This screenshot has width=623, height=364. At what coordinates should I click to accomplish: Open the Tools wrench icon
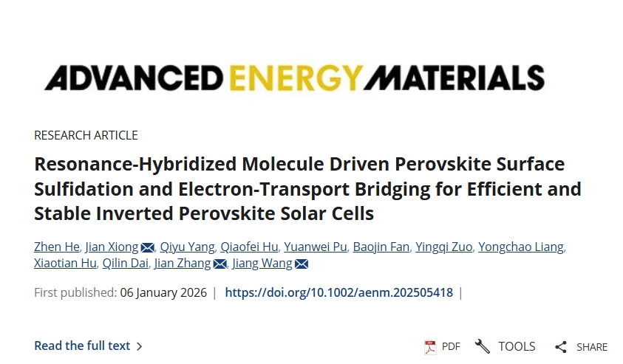482,346
